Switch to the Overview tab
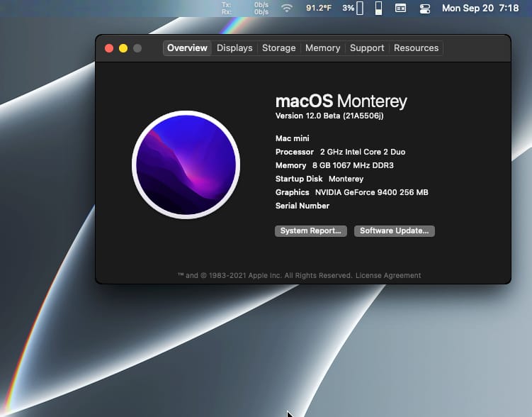The height and width of the screenshot is (417, 532). click(x=187, y=48)
